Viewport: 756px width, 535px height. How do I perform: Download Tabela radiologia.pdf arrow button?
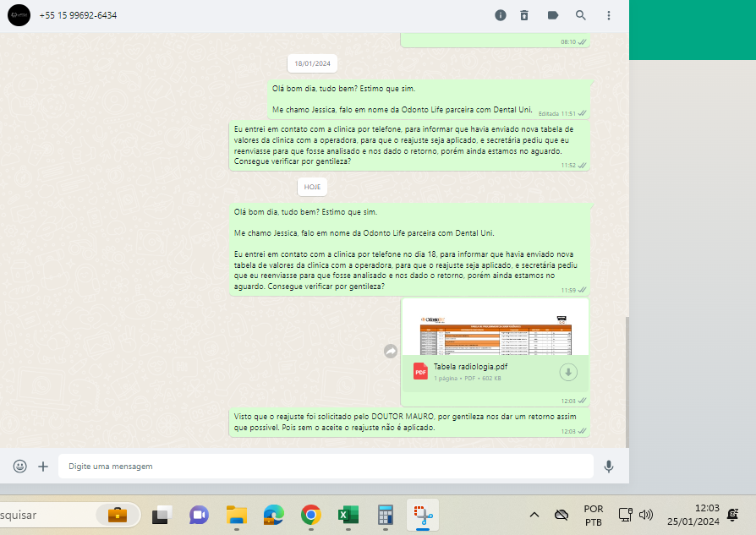(x=568, y=372)
